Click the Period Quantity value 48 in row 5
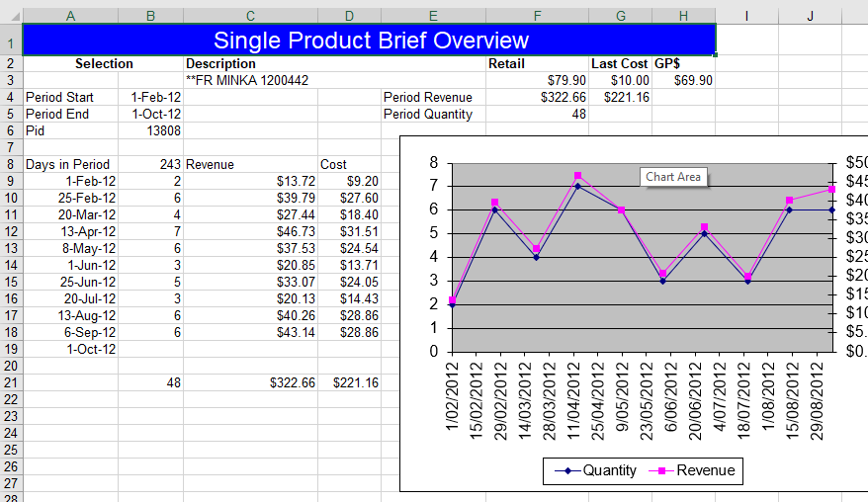 [x=537, y=114]
